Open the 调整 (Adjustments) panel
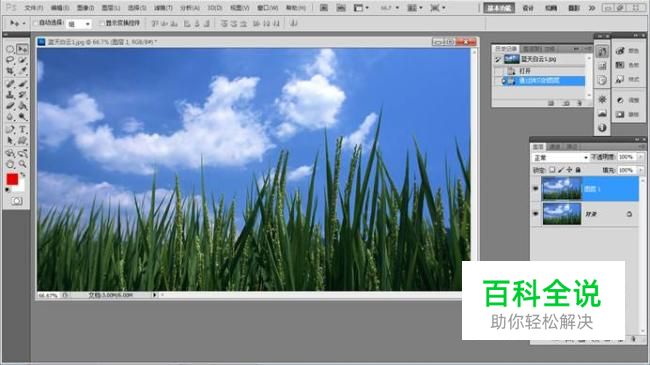Screen dimensions: 650x365 click(x=627, y=100)
